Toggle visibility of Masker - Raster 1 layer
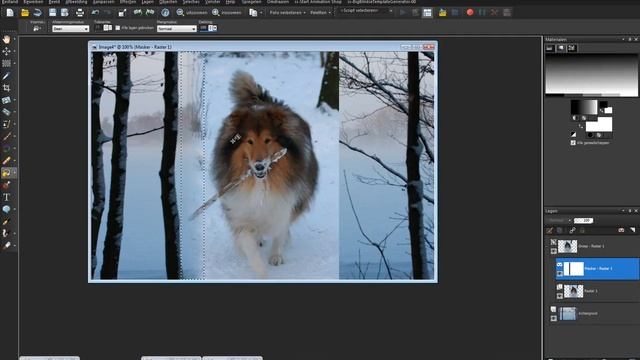Image resolution: width=640 pixels, height=360 pixels. (560, 273)
